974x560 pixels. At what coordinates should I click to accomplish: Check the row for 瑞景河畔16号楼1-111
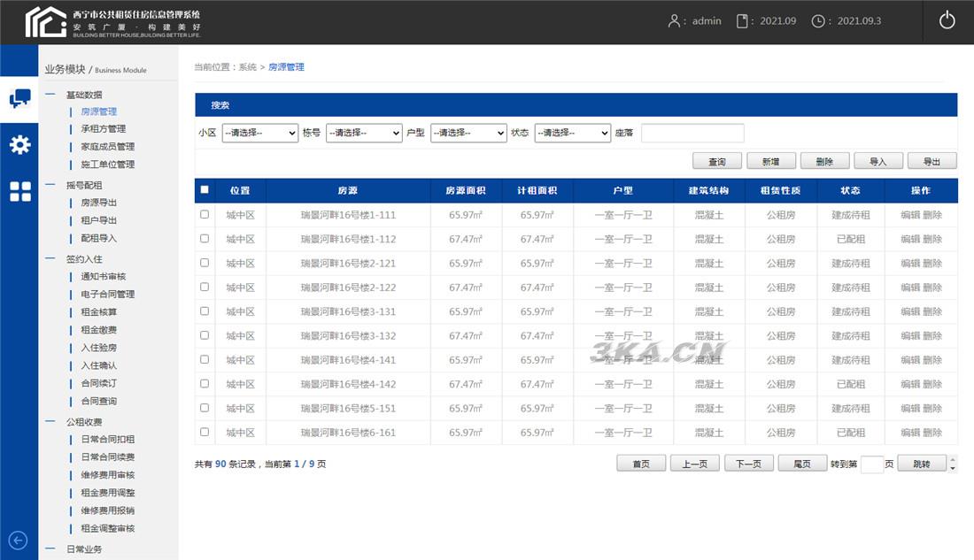205,214
